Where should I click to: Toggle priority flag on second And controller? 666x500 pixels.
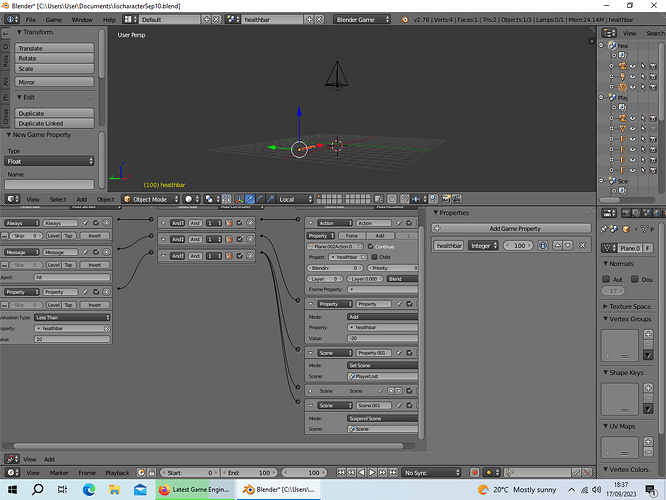tap(229, 240)
